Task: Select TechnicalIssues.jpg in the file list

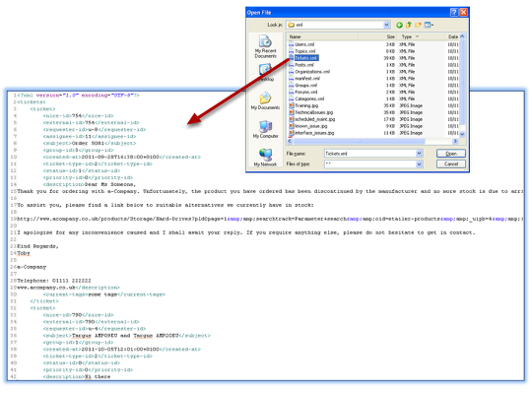Action: point(314,112)
